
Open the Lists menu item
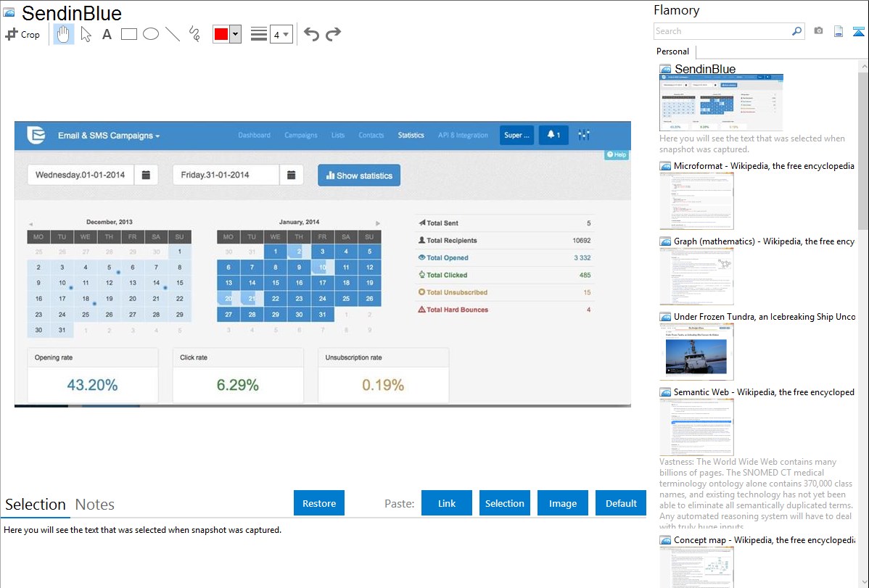tap(338, 136)
